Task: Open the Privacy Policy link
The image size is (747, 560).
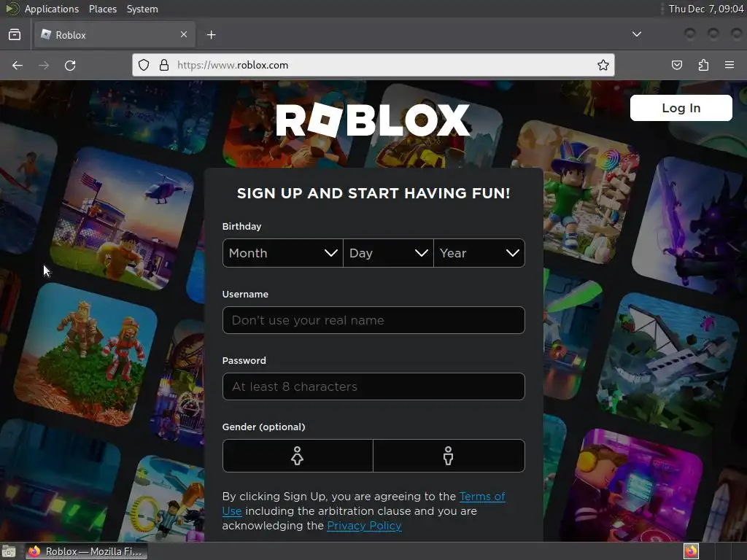Action: pos(364,526)
